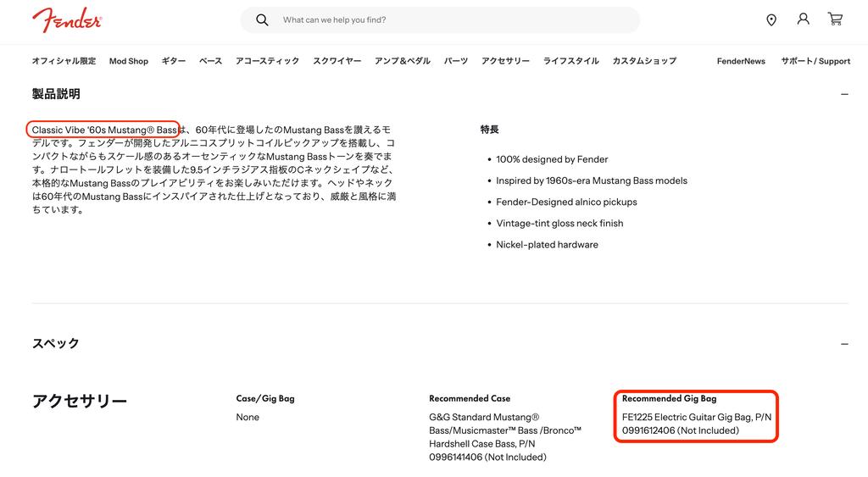
Task: Open the shopping cart icon
Action: point(835,19)
